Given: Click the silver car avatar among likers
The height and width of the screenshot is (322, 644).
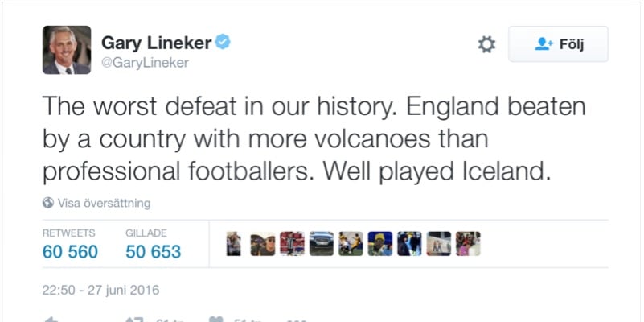Looking at the screenshot, I should (x=322, y=244).
